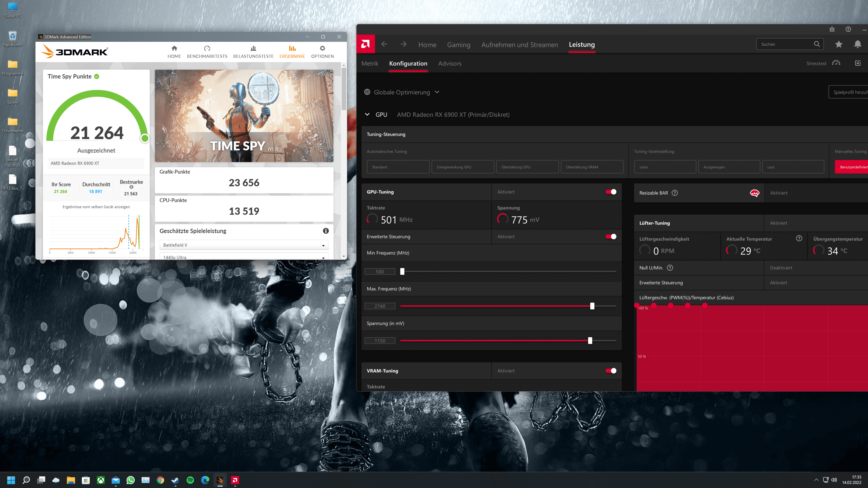Select Übertaktung VRAM tuning
Screen dimensions: 868x488
coord(592,167)
